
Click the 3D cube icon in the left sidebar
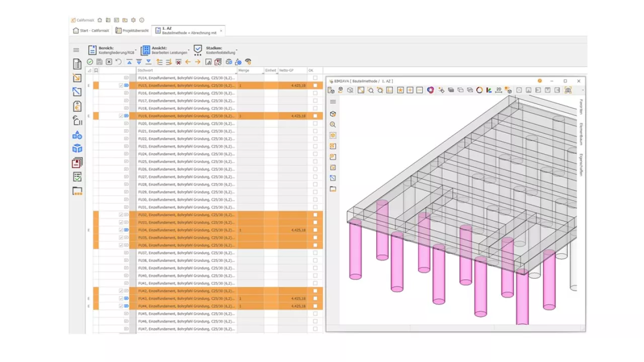coord(77,148)
